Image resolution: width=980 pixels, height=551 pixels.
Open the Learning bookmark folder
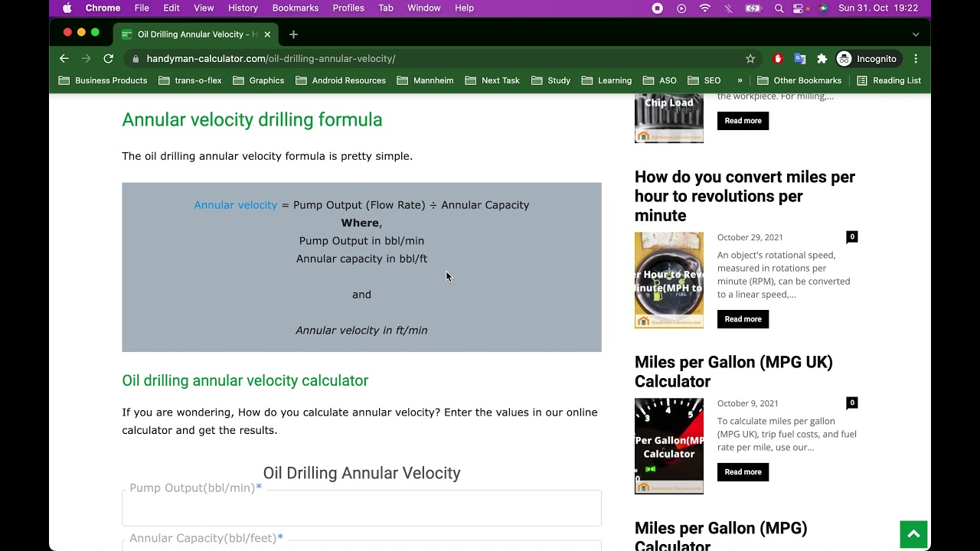point(606,80)
